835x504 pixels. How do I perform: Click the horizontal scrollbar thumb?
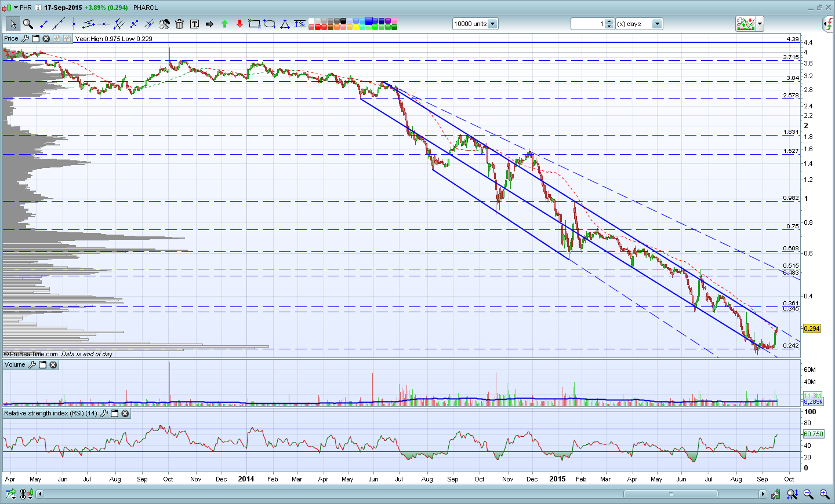670,494
